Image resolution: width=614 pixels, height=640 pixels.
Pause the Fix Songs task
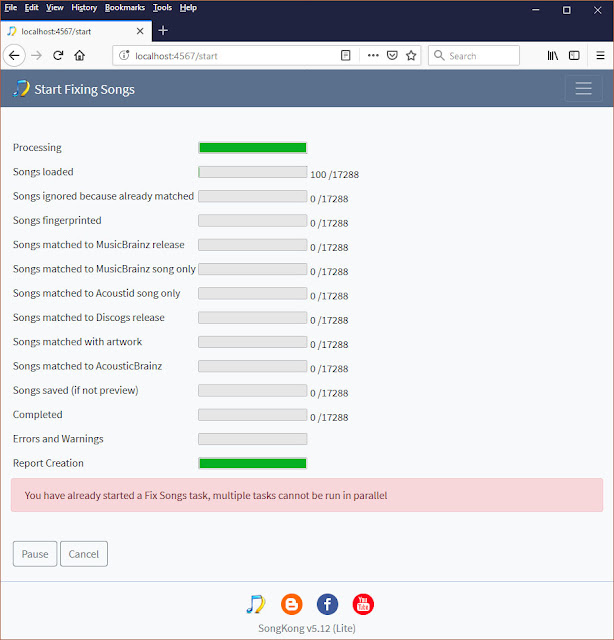coord(35,554)
